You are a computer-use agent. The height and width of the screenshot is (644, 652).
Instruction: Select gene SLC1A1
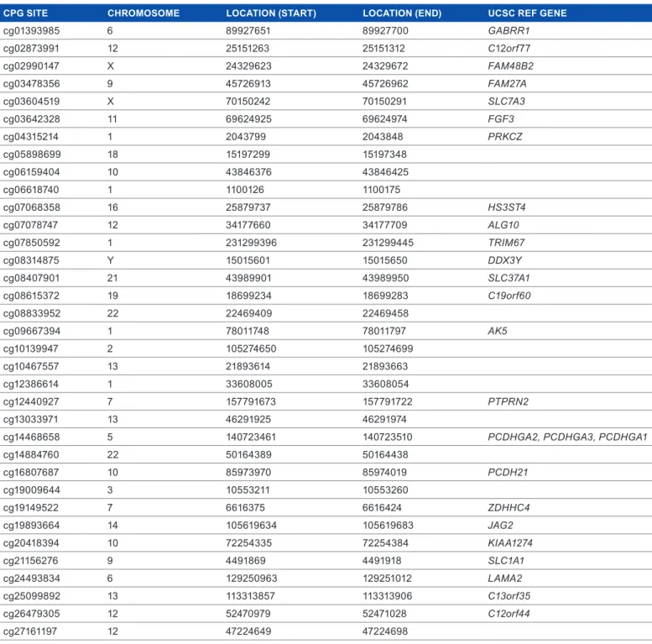pos(506,561)
